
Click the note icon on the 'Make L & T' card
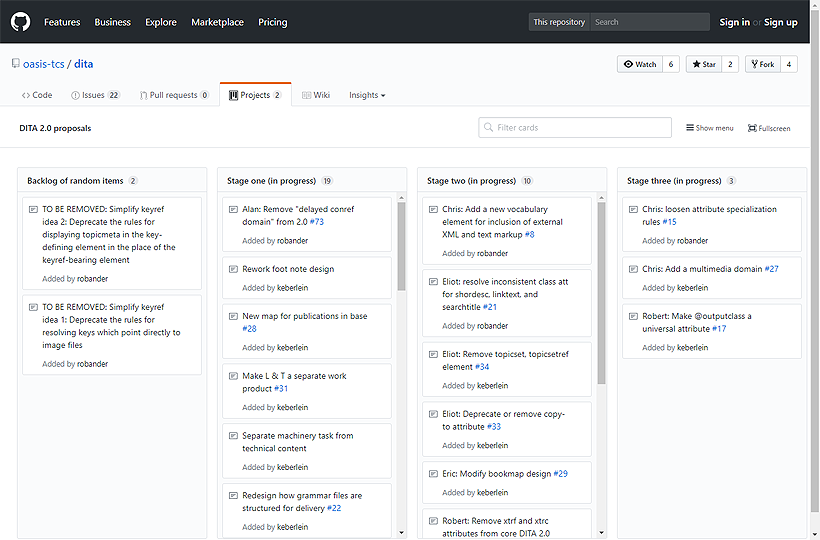(233, 376)
